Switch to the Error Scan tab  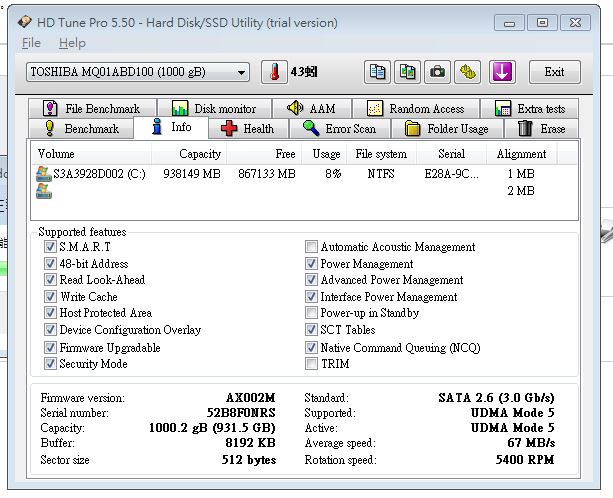[x=340, y=129]
